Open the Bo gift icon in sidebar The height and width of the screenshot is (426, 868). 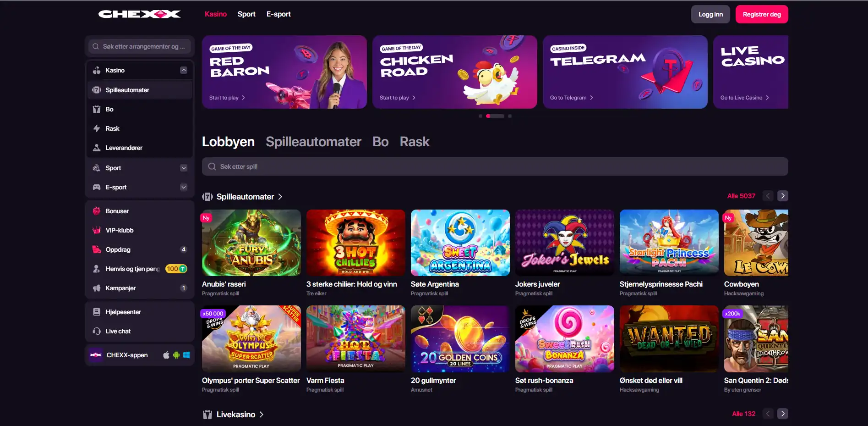click(97, 109)
